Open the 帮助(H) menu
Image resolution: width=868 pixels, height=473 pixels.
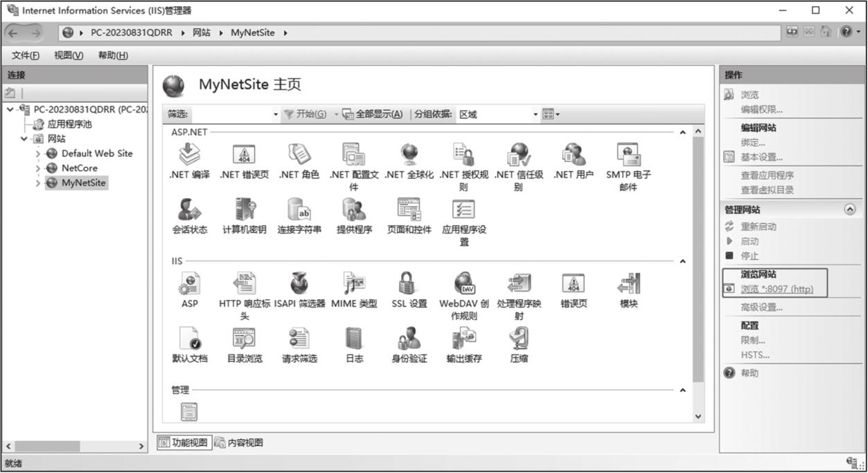tap(113, 55)
